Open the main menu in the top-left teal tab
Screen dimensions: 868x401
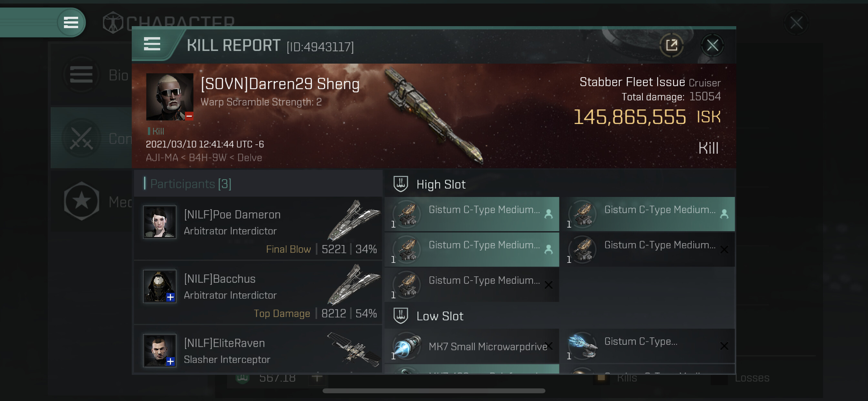coord(71,23)
